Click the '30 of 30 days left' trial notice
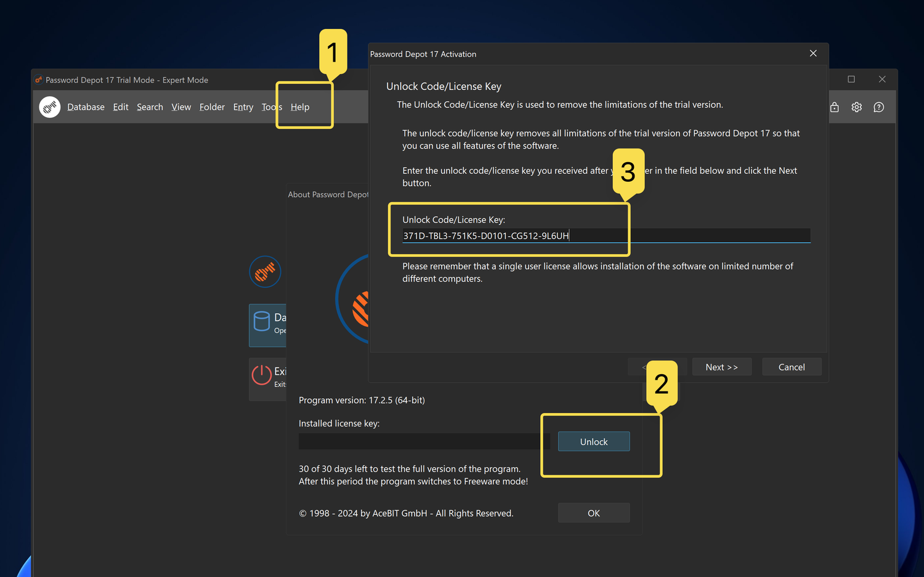924x577 pixels. [410, 469]
